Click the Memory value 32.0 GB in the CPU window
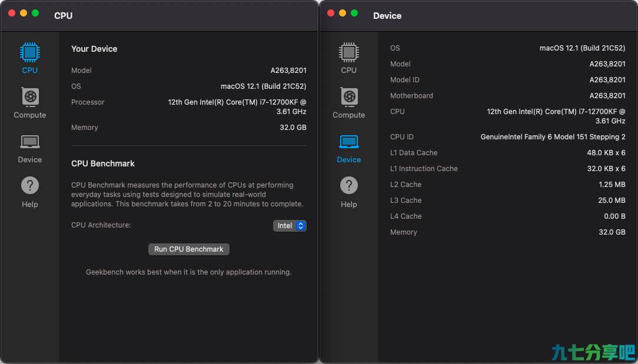The width and height of the screenshot is (638, 364). [x=293, y=127]
